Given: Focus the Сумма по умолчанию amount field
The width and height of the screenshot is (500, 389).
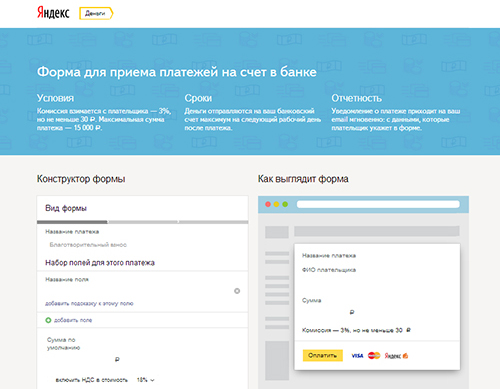Looking at the screenshot, I should click(80, 360).
